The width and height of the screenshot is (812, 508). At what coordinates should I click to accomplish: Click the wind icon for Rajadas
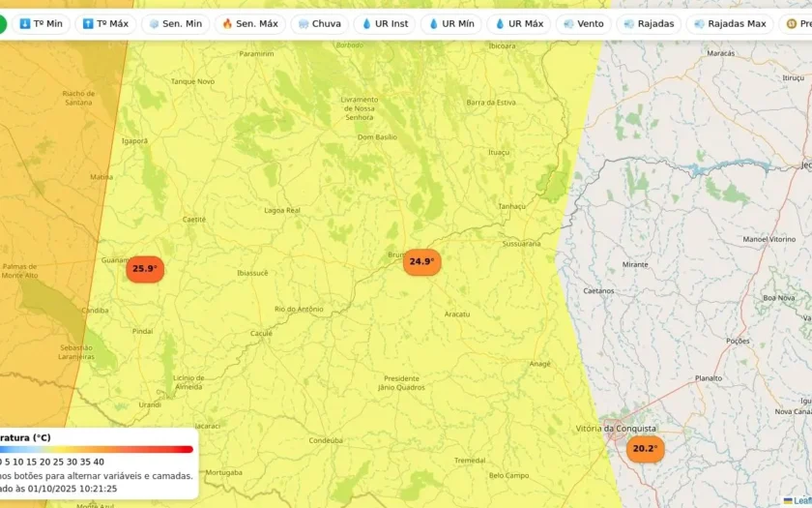pyautogui.click(x=629, y=24)
